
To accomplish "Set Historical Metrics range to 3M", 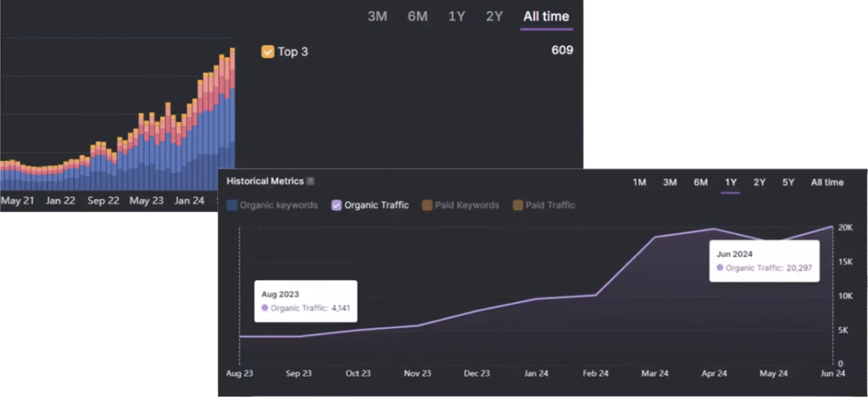I will tap(670, 182).
